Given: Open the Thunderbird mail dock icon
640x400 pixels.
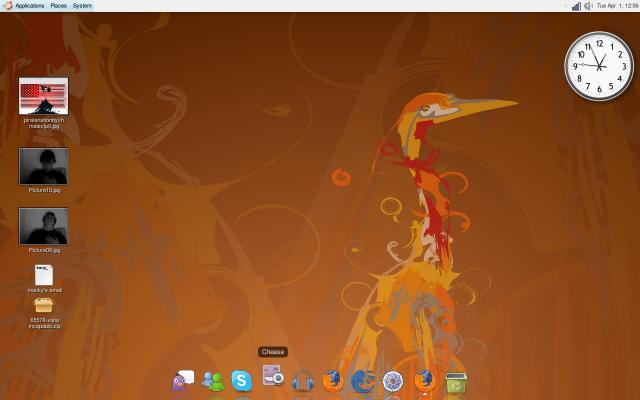Looking at the screenshot, I should pos(363,381).
